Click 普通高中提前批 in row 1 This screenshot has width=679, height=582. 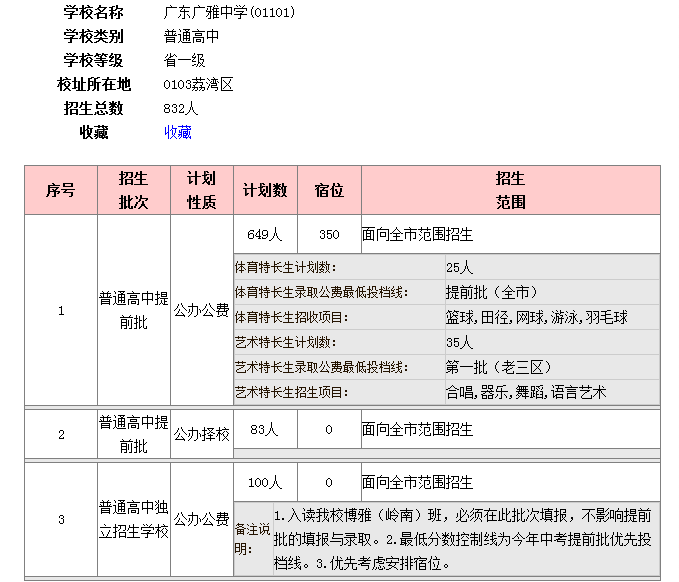tap(134, 310)
